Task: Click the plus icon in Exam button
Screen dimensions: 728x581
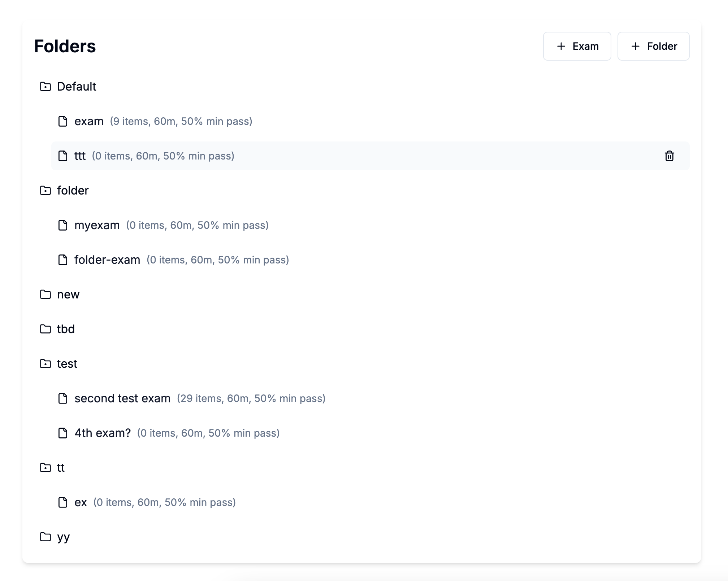Action: coord(561,46)
